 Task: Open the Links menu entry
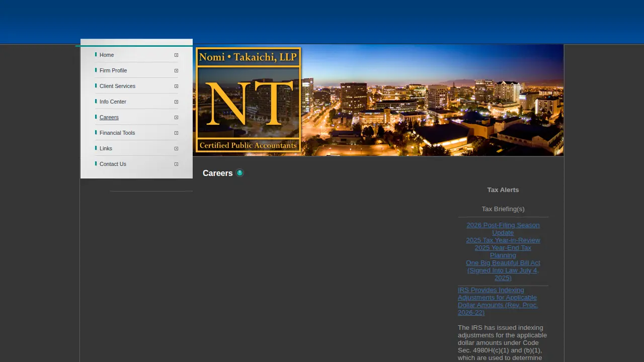click(x=106, y=148)
